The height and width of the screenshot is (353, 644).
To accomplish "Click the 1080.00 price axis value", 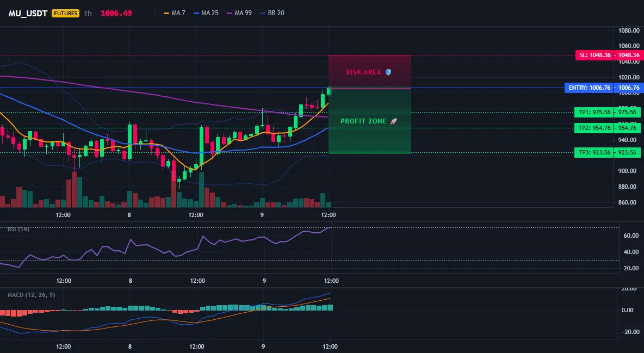I will (629, 30).
